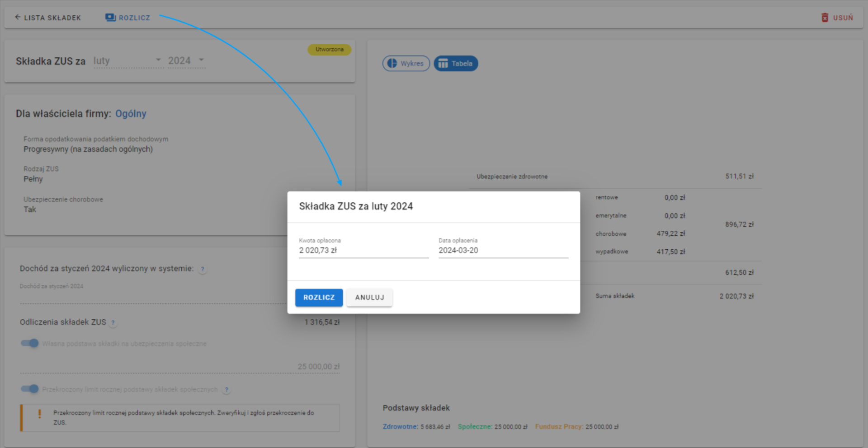Click the Pełny ZUS type value

pos(33,179)
